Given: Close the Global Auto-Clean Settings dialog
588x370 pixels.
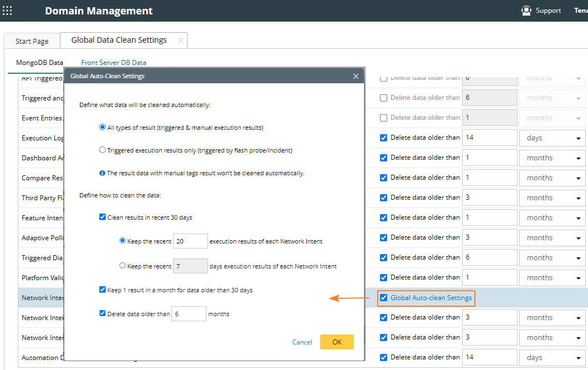Looking at the screenshot, I should [x=356, y=76].
